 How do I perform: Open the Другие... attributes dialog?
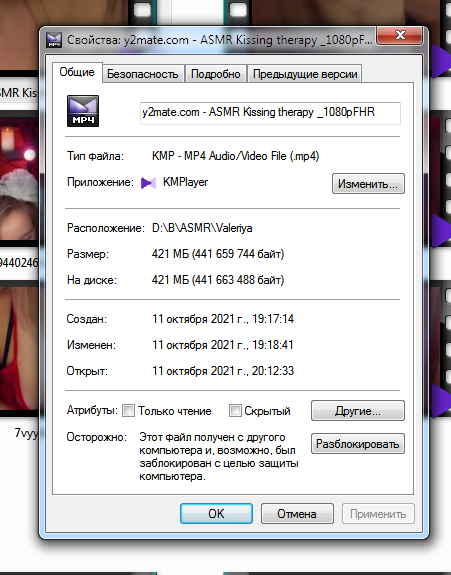tap(358, 411)
